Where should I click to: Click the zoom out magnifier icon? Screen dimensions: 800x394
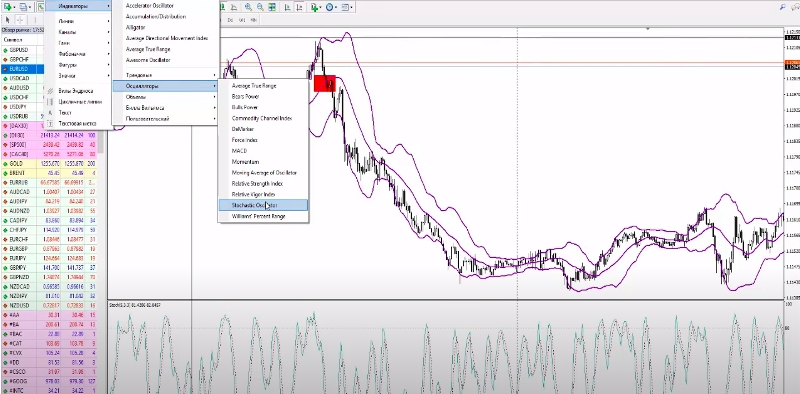click(x=260, y=7)
